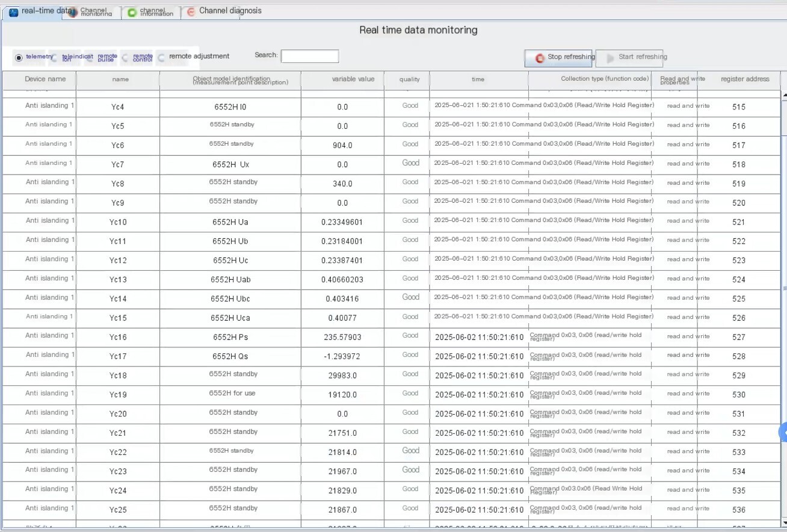The width and height of the screenshot is (787, 532).
Task: Click the 6552H Qs description cell
Action: (230, 357)
